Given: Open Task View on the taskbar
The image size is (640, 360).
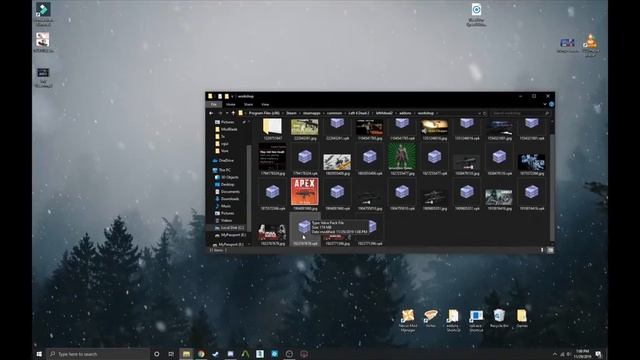Looking at the screenshot, I should coord(171,354).
